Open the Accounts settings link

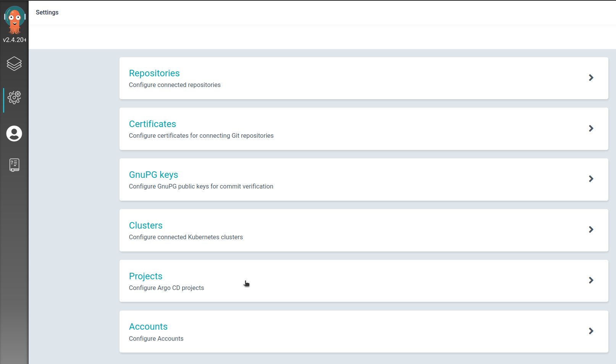148,327
